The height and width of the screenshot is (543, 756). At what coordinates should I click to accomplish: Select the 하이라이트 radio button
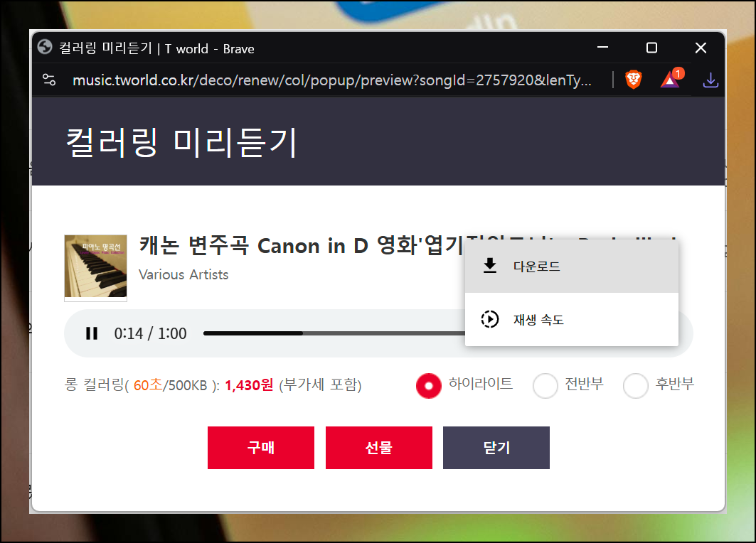pyautogui.click(x=429, y=386)
